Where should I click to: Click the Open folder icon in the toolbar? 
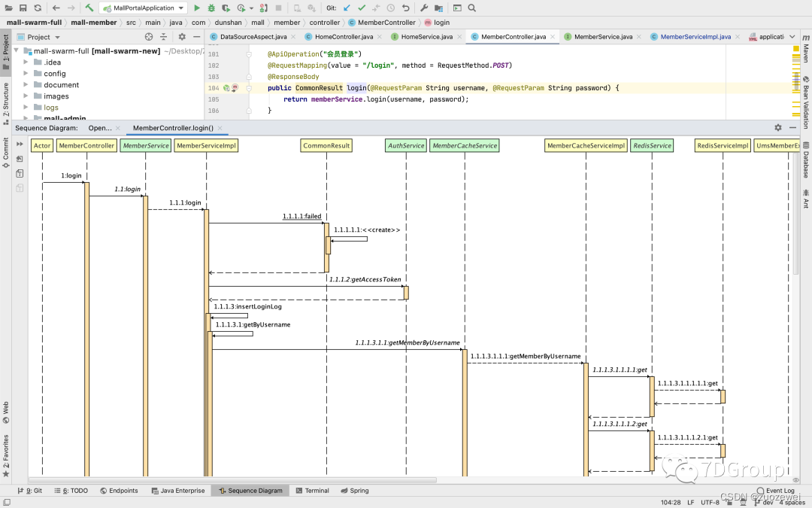9,8
